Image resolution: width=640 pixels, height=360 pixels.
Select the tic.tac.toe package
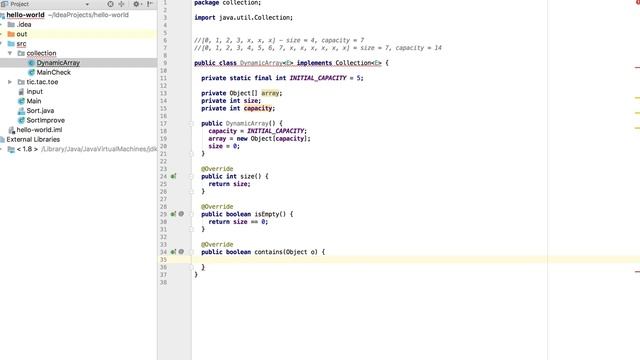click(42, 82)
